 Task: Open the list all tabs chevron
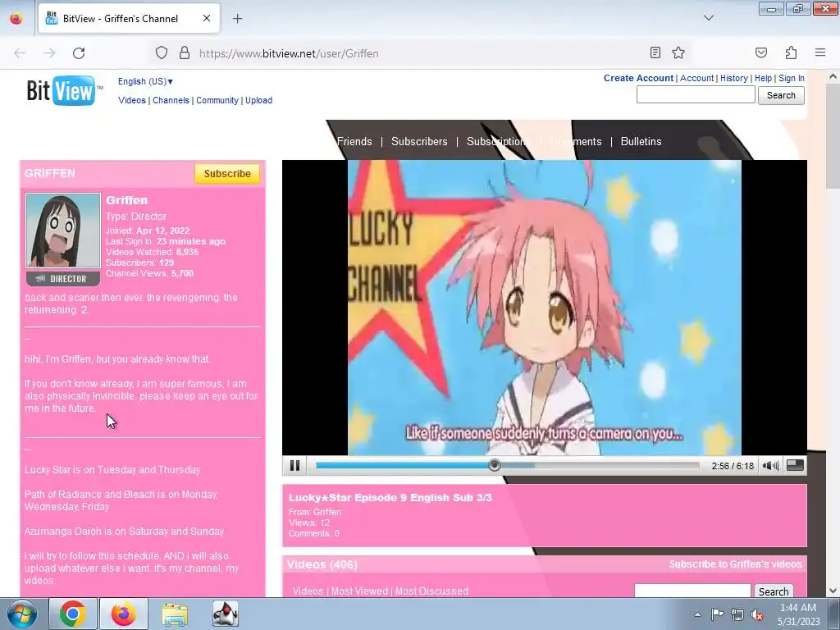click(x=709, y=18)
